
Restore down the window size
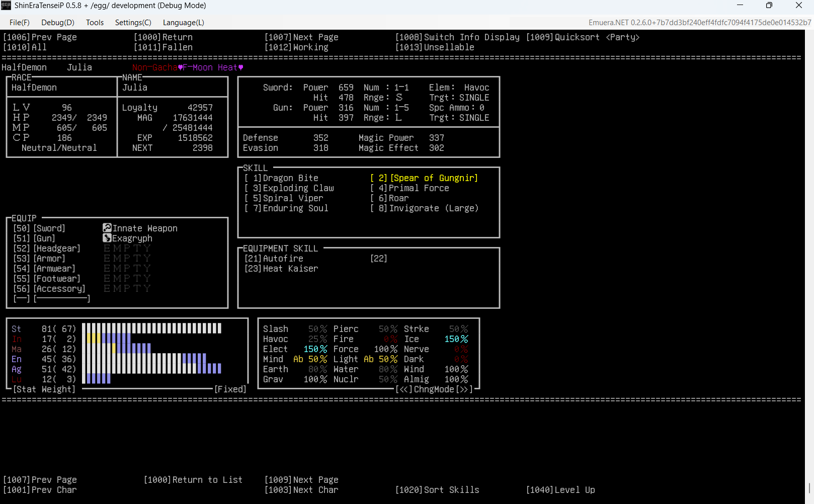[x=769, y=6]
